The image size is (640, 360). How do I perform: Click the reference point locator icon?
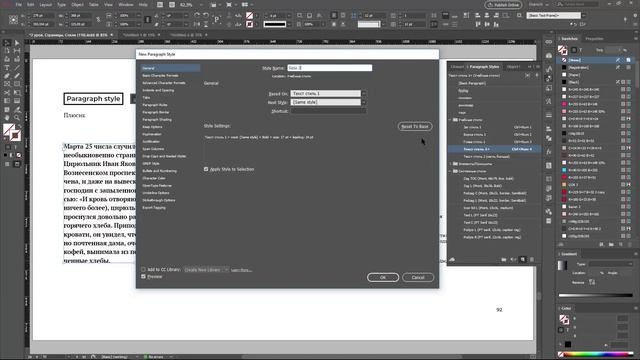pos(13,20)
